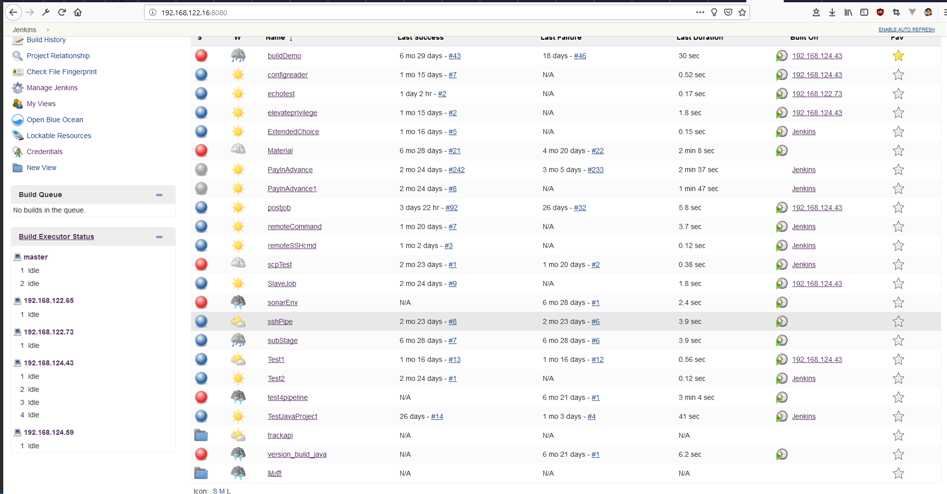The width and height of the screenshot is (947, 494).
Task: Toggle the favorite star for buildDemo
Action: pyautogui.click(x=898, y=56)
